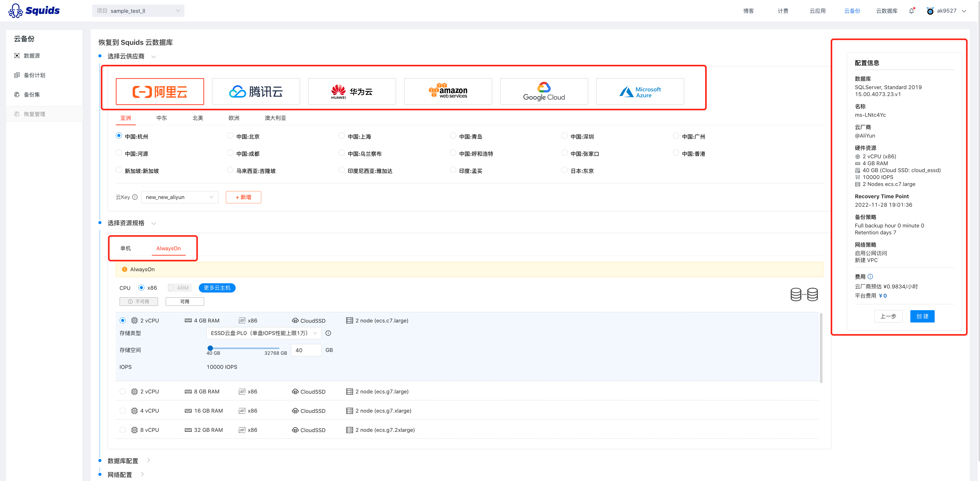The width and height of the screenshot is (980, 481).
Task: Pick Amazon Web Services provider
Action: pyautogui.click(x=448, y=91)
